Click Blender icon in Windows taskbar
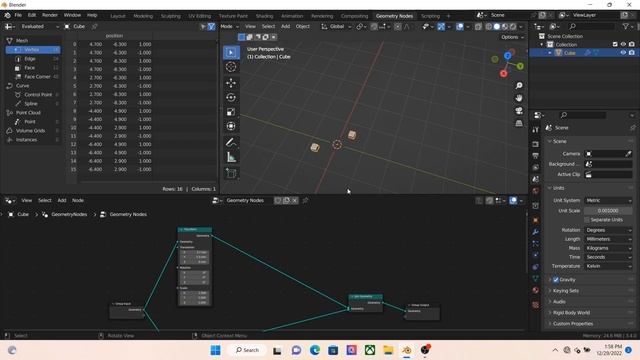The image size is (640, 360). coord(407,350)
